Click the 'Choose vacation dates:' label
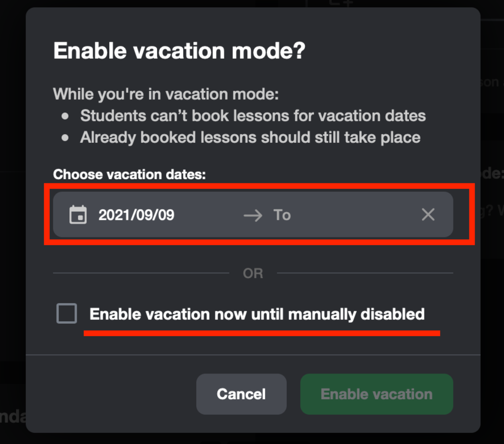 [129, 174]
